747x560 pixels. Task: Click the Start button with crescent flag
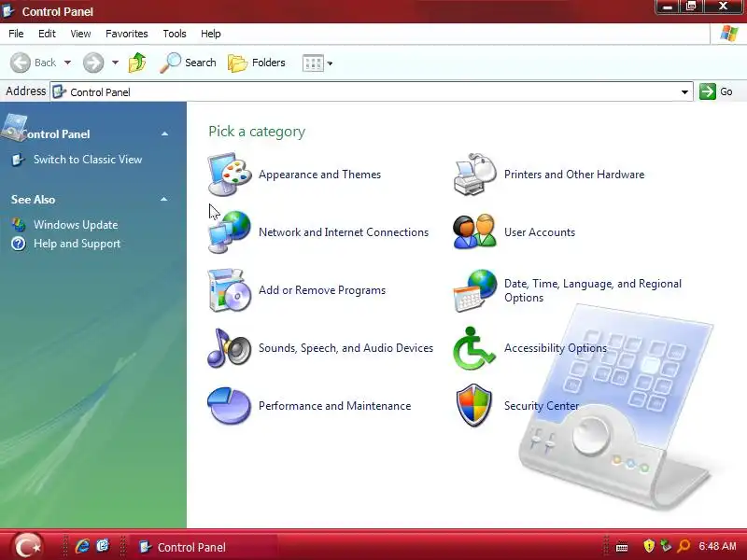[27, 546]
